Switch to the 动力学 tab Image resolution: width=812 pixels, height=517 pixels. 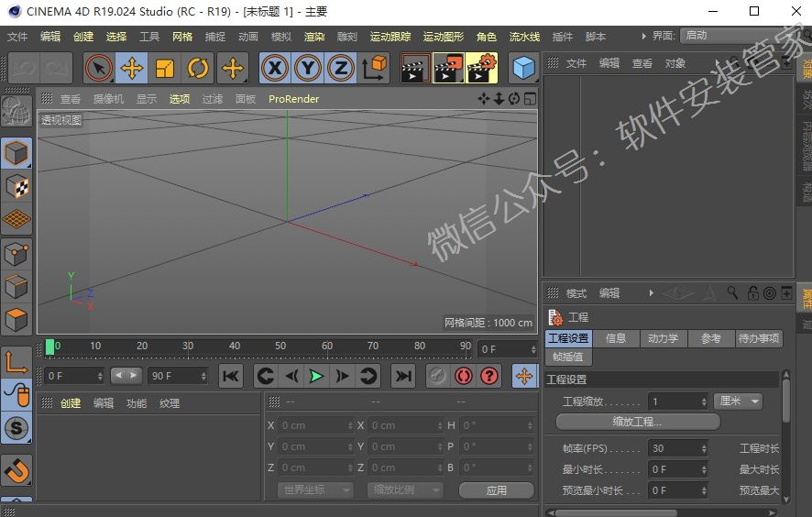point(663,338)
